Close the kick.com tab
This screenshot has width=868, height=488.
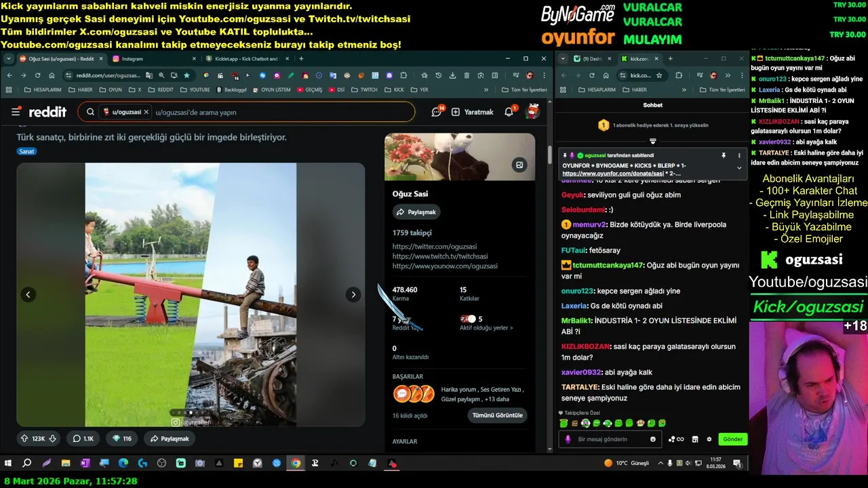click(656, 59)
